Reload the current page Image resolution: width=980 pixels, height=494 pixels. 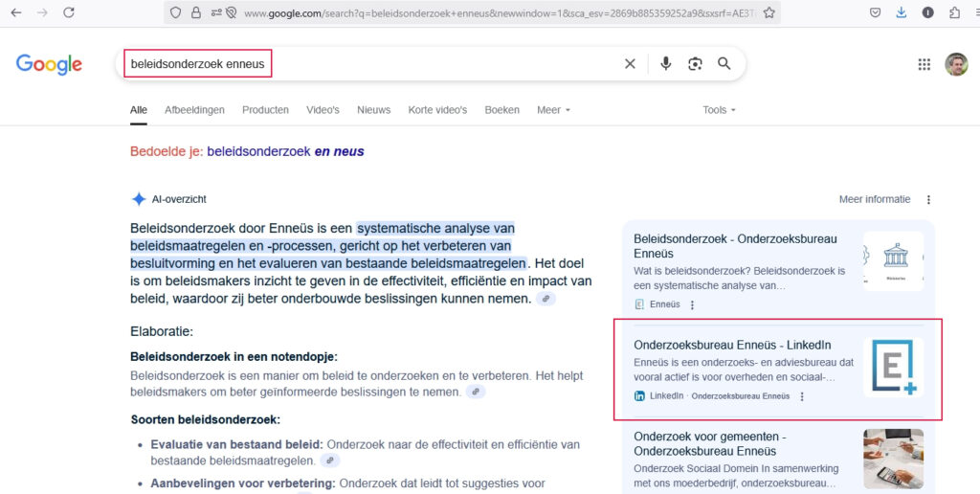[69, 12]
